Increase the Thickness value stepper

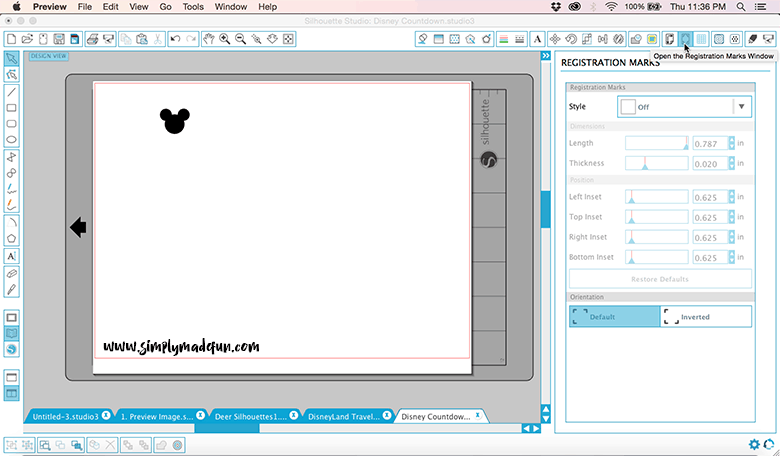click(731, 160)
